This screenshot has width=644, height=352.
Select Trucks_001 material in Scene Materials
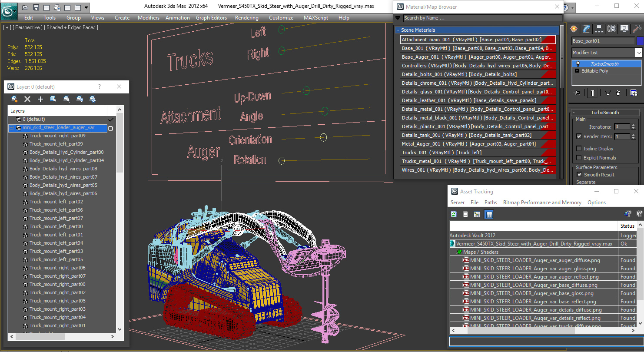click(x=478, y=153)
